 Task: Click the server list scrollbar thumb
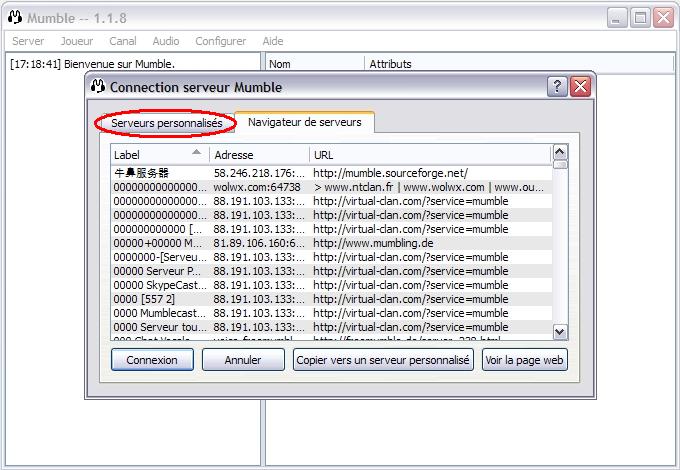click(x=560, y=165)
